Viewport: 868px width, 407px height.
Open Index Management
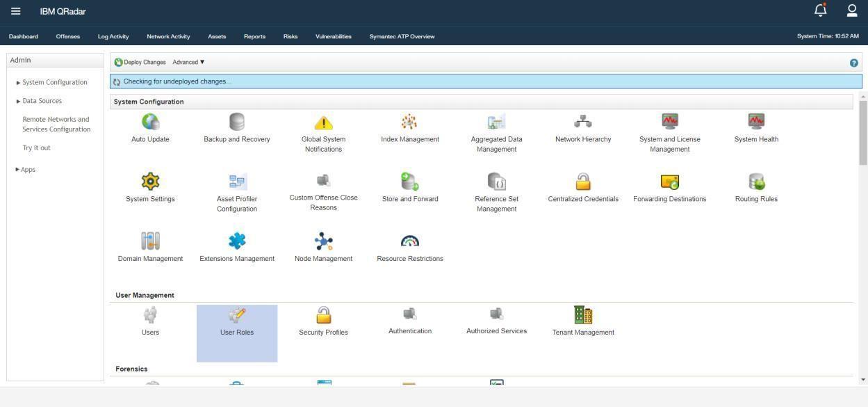point(410,129)
